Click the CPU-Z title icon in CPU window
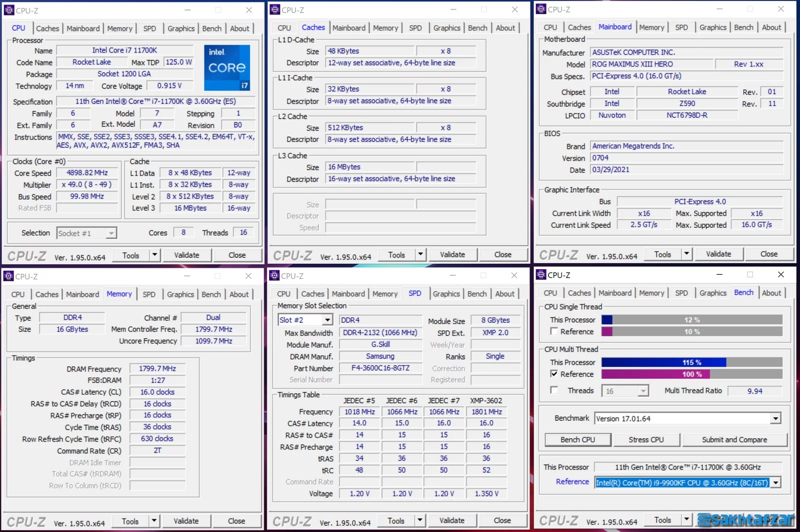The height and width of the screenshot is (532, 800). coord(9,10)
